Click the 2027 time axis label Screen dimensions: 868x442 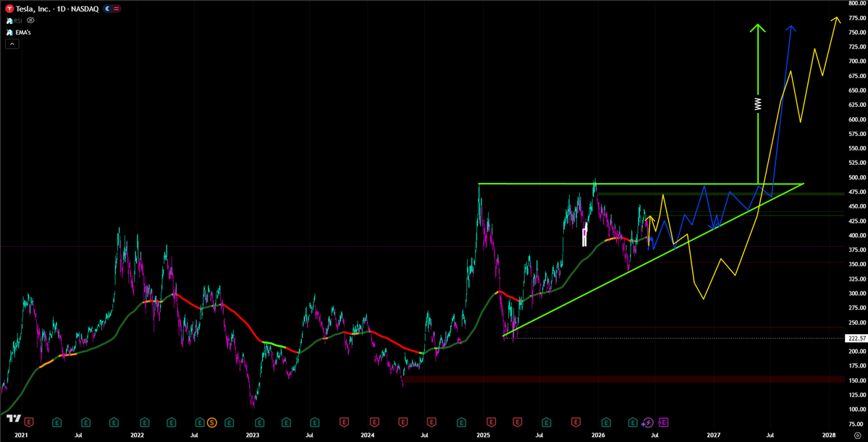(714, 435)
